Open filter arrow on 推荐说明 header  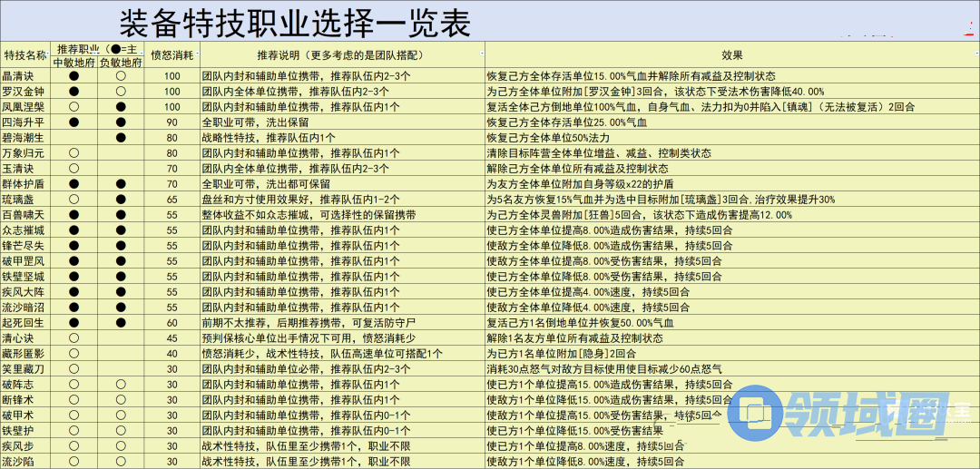(480, 55)
